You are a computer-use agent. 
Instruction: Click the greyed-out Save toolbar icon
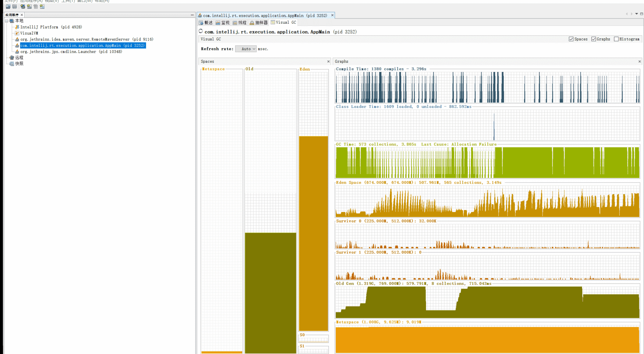coord(15,7)
